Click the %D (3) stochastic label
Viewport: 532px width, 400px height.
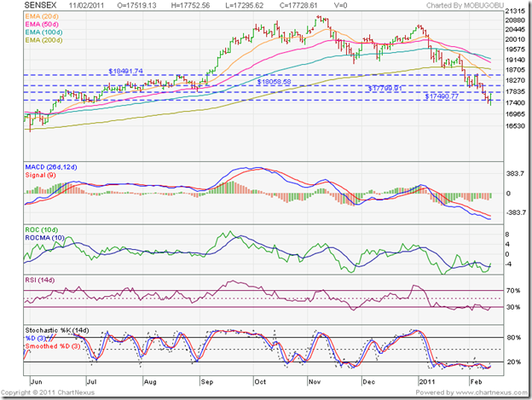click(x=35, y=339)
